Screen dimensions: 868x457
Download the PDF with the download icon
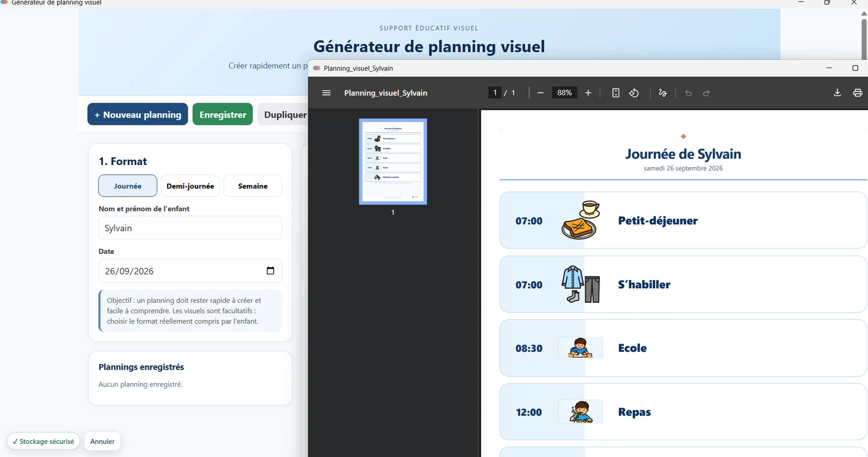[x=837, y=93]
